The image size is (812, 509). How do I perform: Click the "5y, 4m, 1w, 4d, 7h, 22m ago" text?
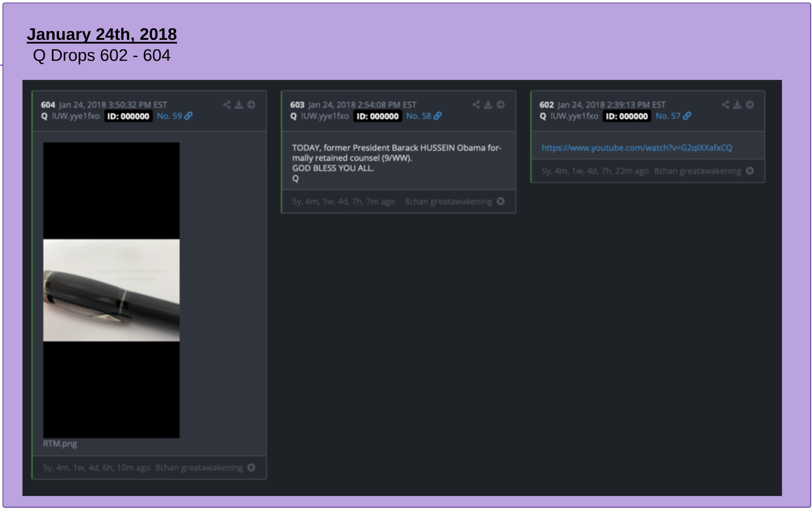pyautogui.click(x=595, y=171)
